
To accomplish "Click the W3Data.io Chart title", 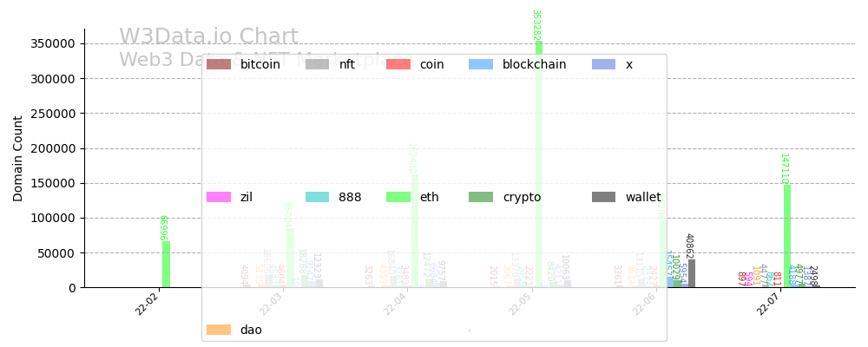I will pos(208,37).
